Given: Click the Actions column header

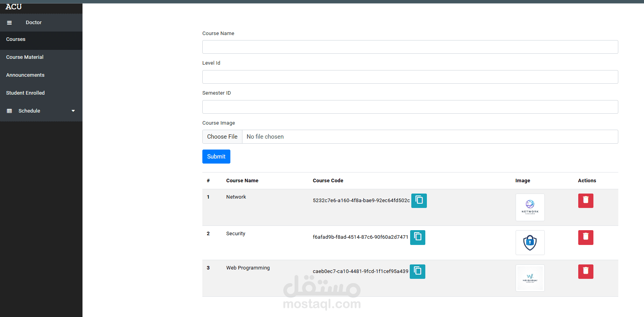Looking at the screenshot, I should pyautogui.click(x=587, y=181).
